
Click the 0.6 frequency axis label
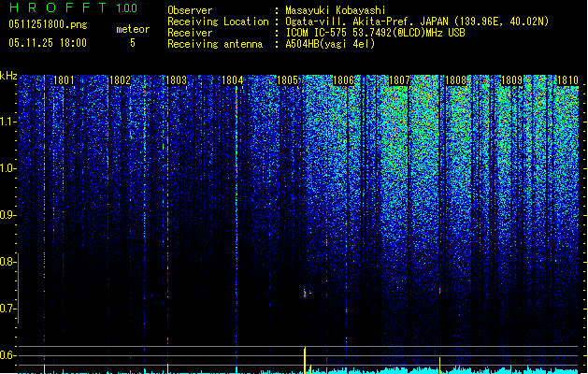(8, 355)
